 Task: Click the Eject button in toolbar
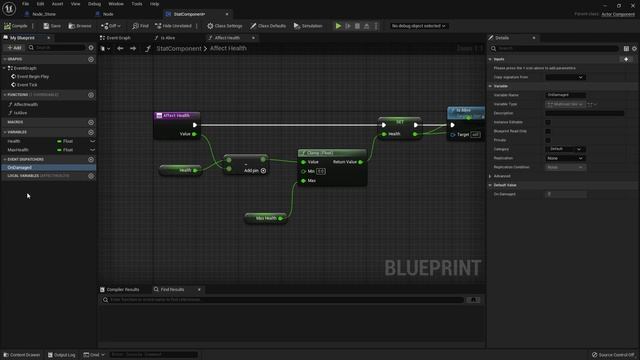point(367,26)
